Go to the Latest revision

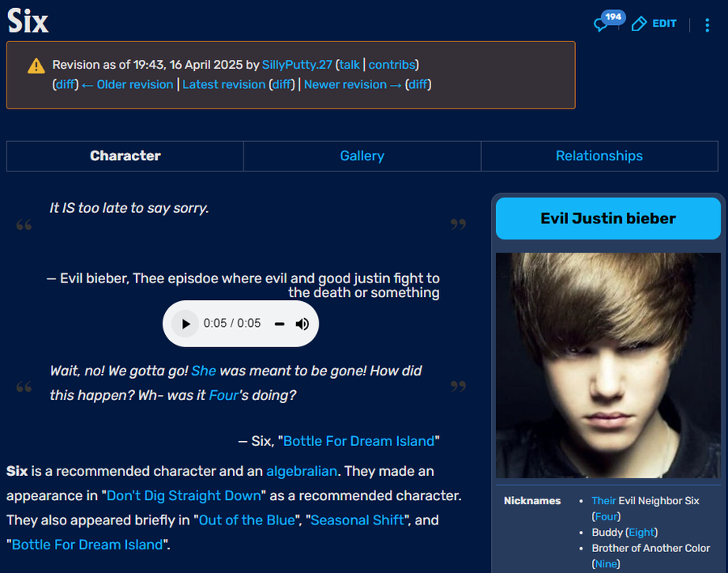tap(224, 85)
